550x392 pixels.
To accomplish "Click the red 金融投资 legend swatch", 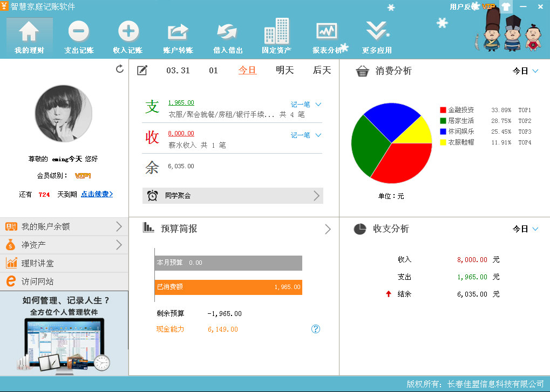I will (x=443, y=110).
